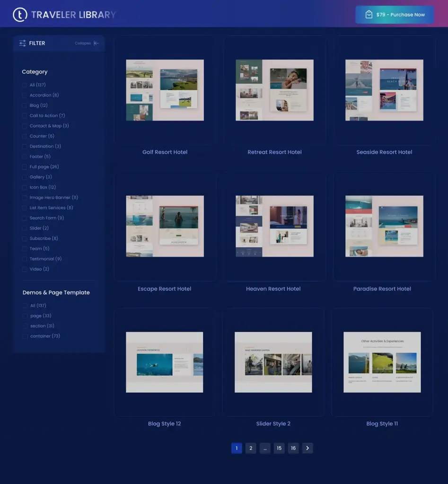Click the filter sliders icon in sidebar header
448x484 pixels.
[x=21, y=43]
